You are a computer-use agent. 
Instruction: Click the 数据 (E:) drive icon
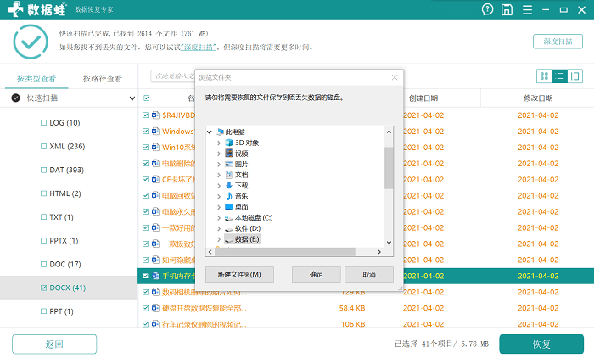coord(229,239)
